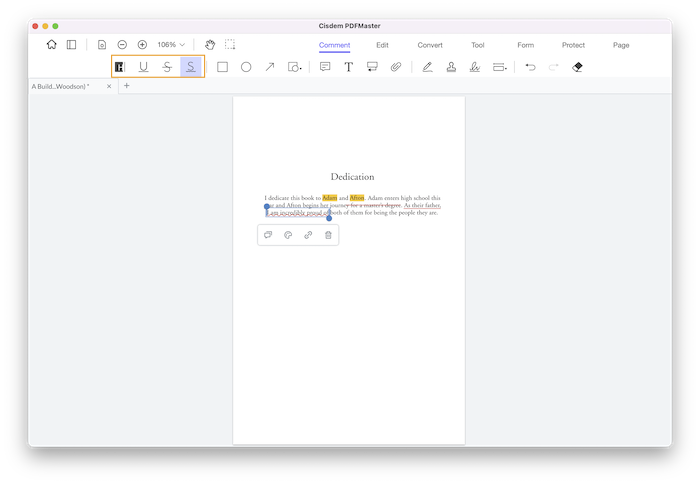Click the struck-through text "for a master's degree"

point(375,205)
